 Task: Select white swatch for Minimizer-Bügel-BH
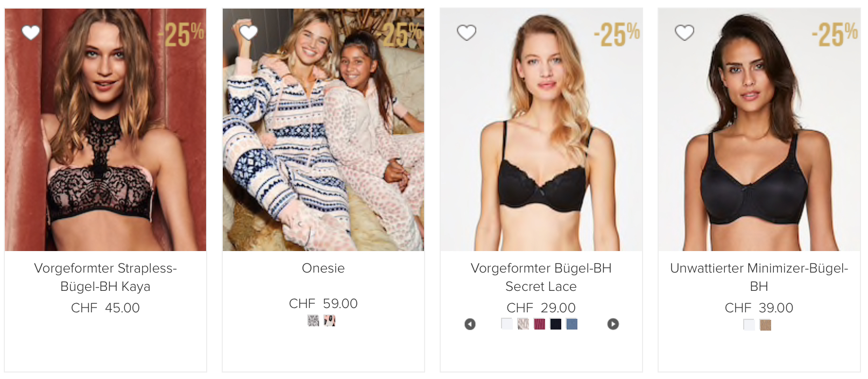[x=749, y=325]
